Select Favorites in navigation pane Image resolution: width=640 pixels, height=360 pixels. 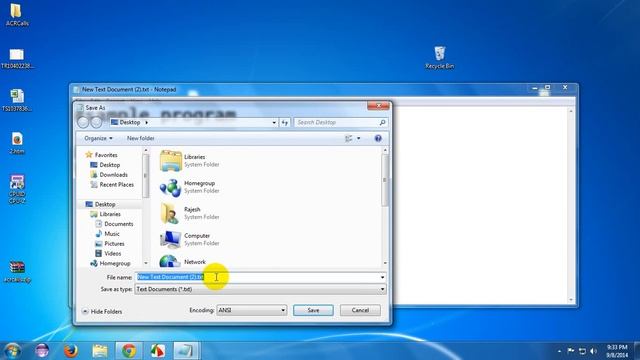[101, 155]
